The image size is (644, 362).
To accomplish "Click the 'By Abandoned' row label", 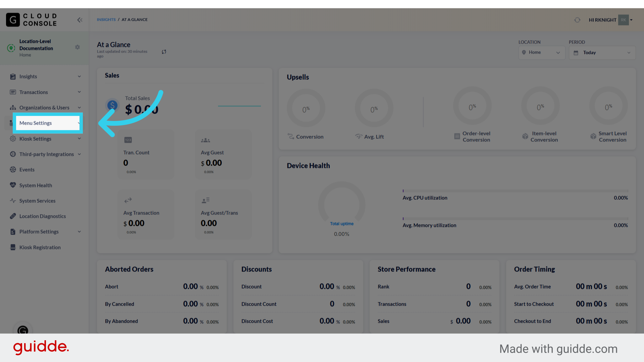I will pyautogui.click(x=121, y=321).
